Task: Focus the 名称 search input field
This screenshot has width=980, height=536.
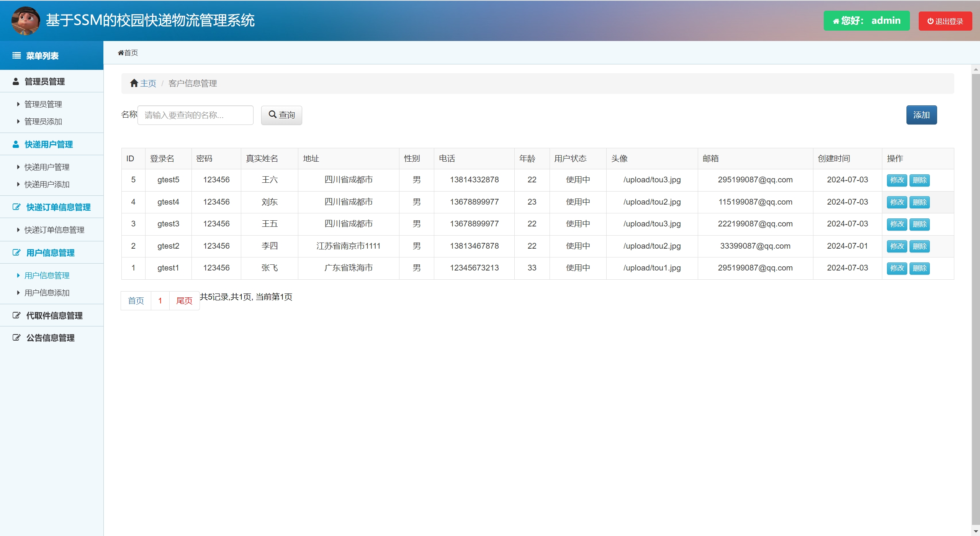Action: click(x=195, y=115)
